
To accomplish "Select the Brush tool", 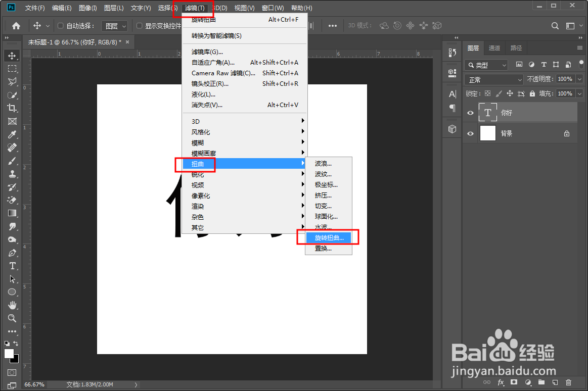I will tap(12, 161).
